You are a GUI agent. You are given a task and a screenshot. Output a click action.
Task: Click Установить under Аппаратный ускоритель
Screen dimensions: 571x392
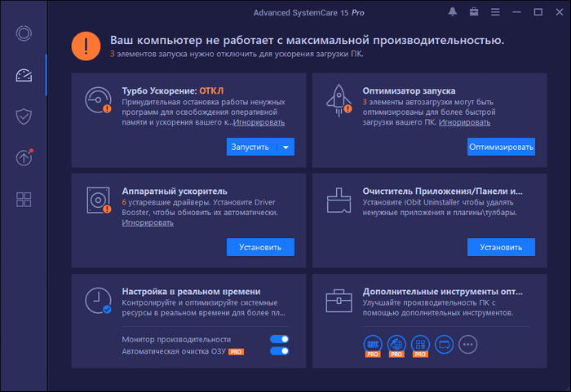[260, 247]
